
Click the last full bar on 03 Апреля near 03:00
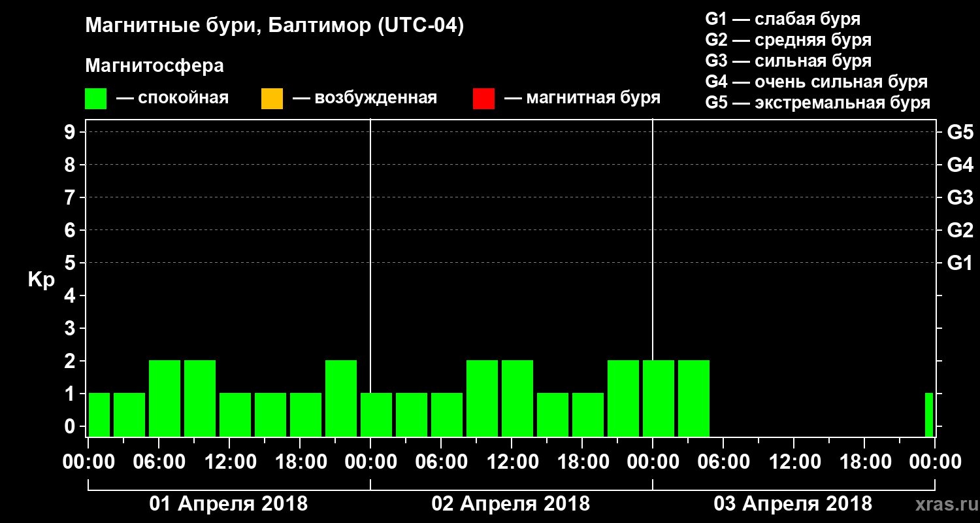pos(694,398)
